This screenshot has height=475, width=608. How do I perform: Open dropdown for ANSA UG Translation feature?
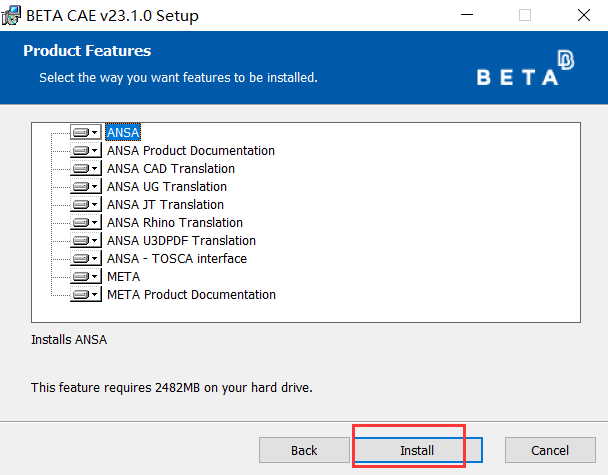[86, 187]
